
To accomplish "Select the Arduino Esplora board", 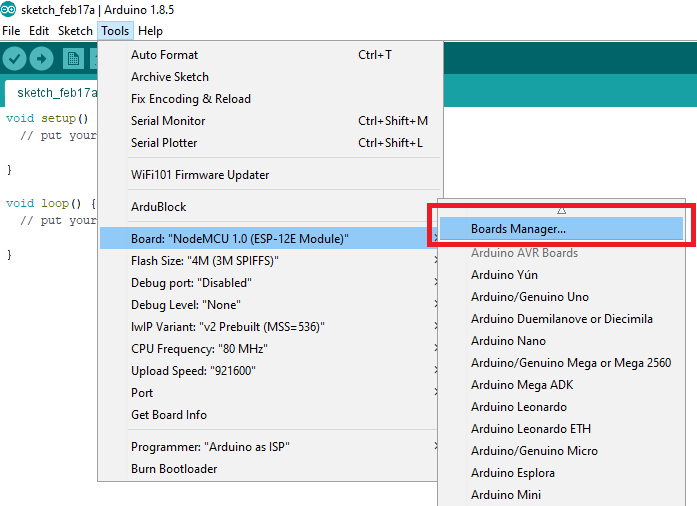I will tap(561, 473).
